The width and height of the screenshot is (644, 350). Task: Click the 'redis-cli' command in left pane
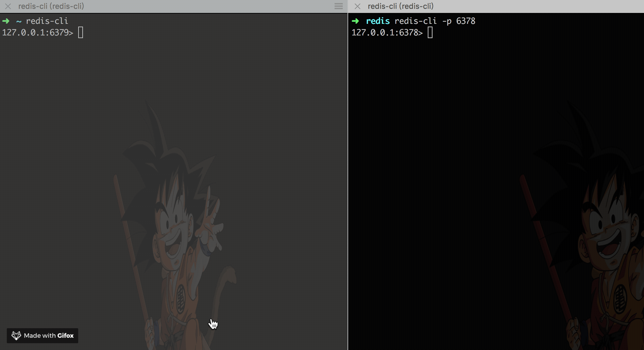47,21
